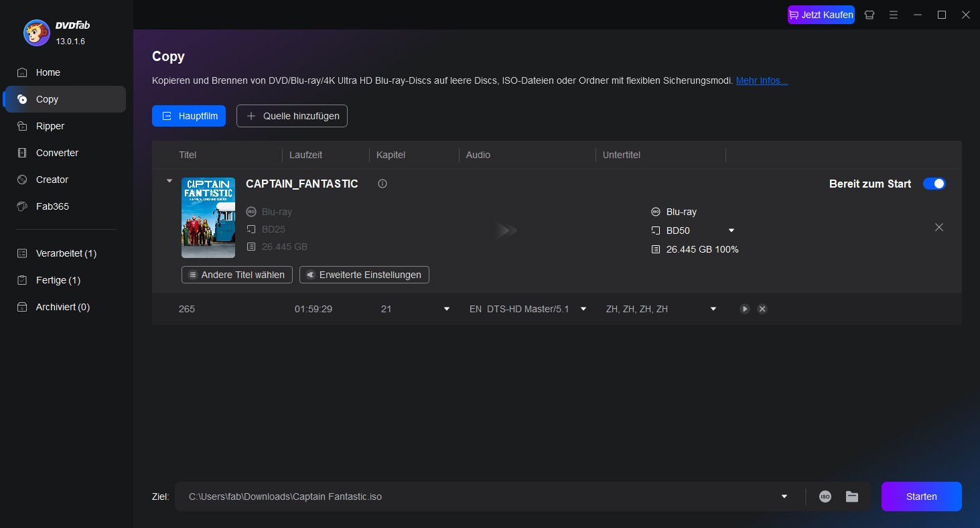Preview title 265 with play icon
The width and height of the screenshot is (980, 528).
tap(745, 309)
